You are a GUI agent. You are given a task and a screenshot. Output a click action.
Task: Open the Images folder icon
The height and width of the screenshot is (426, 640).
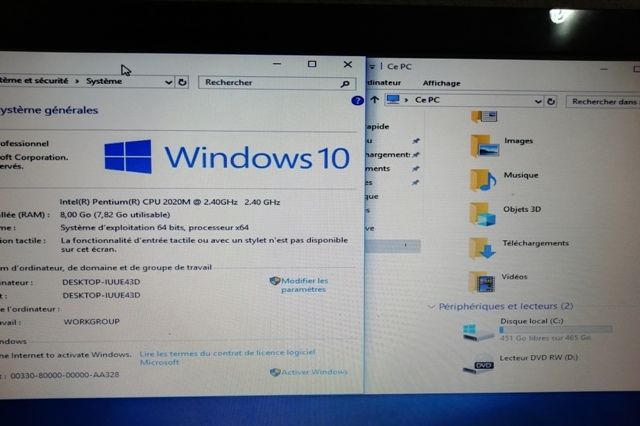(x=484, y=146)
